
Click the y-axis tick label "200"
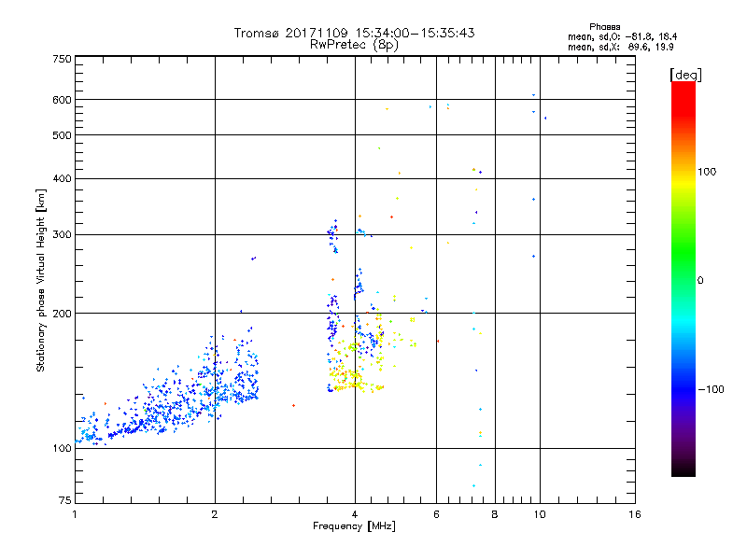(62, 314)
